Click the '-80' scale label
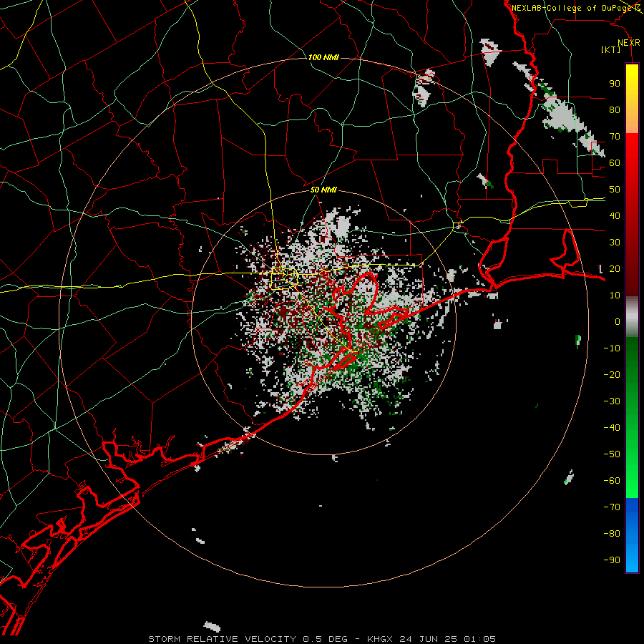Screen dimensions: 644x644 click(612, 534)
